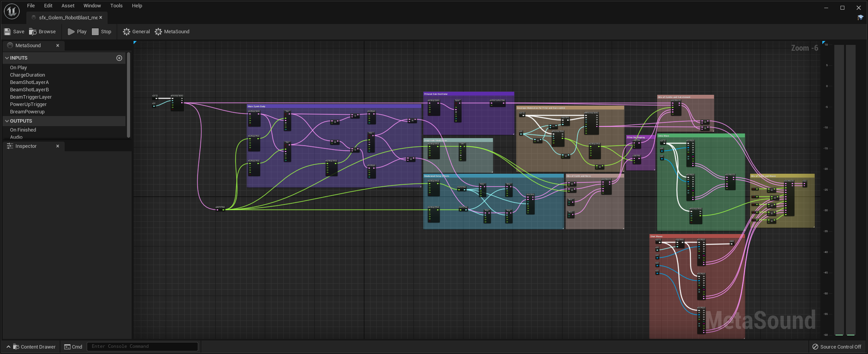This screenshot has width=868, height=354.
Task: Select the Intro Wave comment header
Action: [701, 136]
